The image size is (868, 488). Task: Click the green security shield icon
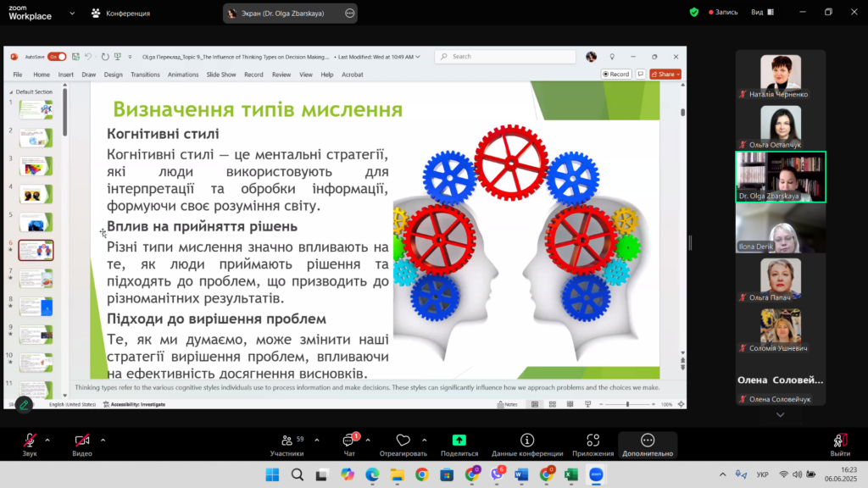coord(694,12)
